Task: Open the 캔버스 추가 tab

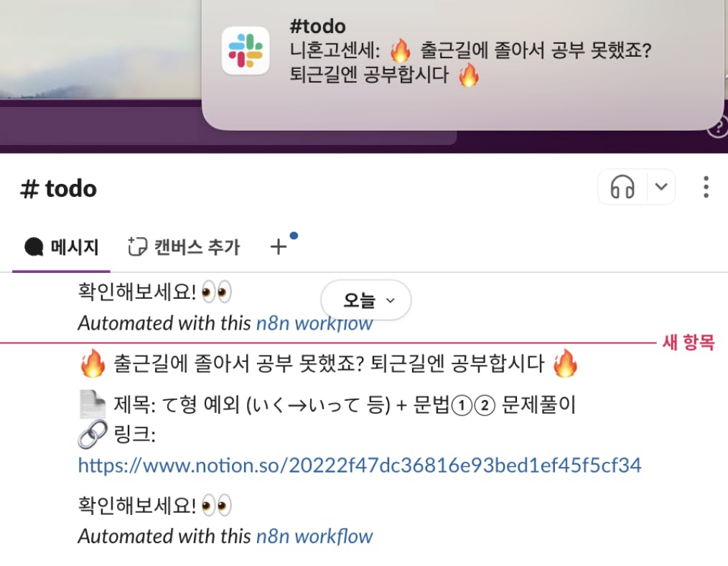Action: pyautogui.click(x=184, y=247)
